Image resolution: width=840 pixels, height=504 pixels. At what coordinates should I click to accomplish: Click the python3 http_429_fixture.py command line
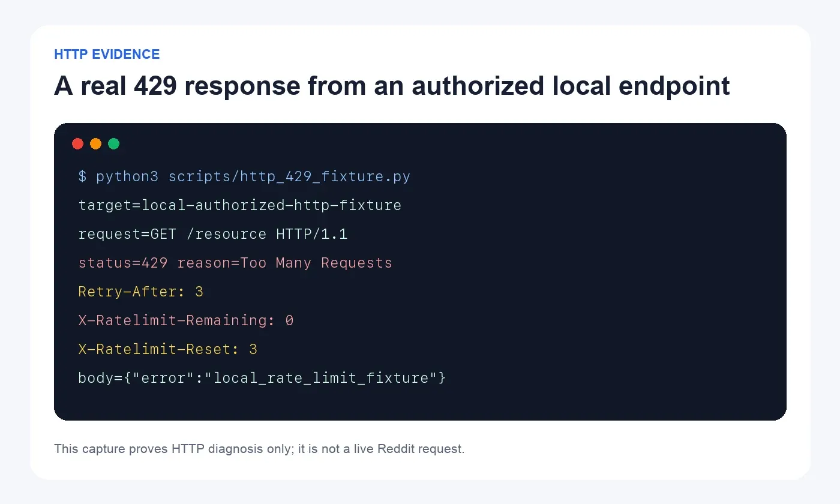click(x=244, y=177)
